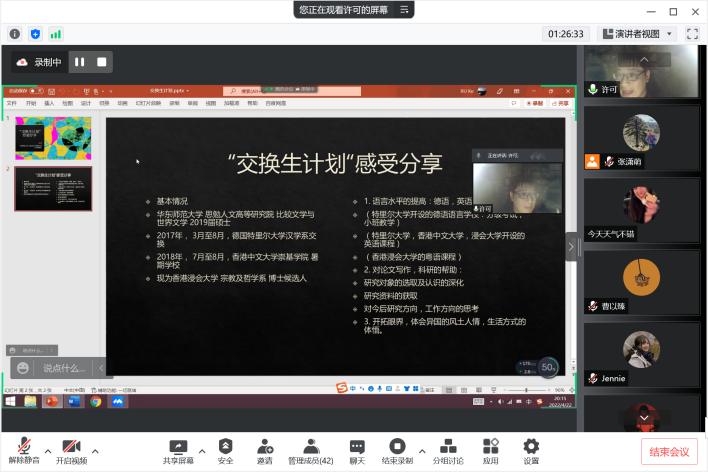Open the Apps (应用) icon
Viewport: 708px width, 472px height.
pyautogui.click(x=490, y=447)
